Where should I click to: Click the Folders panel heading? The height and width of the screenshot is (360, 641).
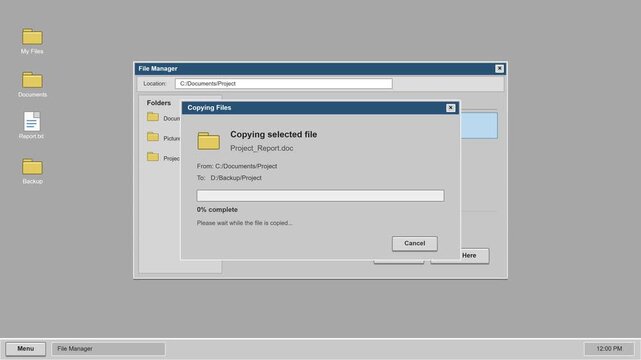click(159, 103)
